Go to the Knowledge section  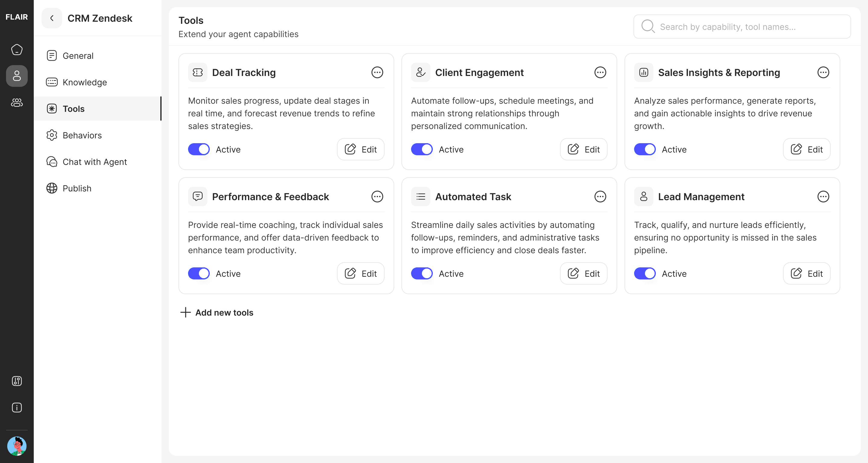coord(84,82)
